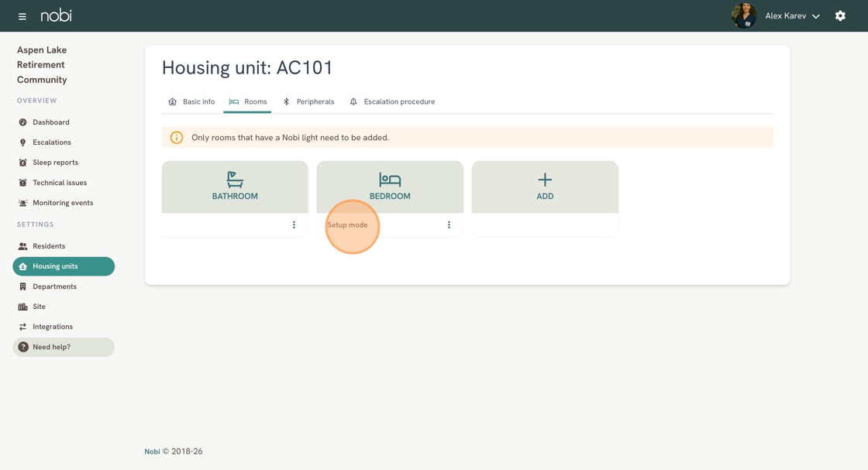The width and height of the screenshot is (868, 470).
Task: Click the plus icon to add room
Action: coord(545,180)
